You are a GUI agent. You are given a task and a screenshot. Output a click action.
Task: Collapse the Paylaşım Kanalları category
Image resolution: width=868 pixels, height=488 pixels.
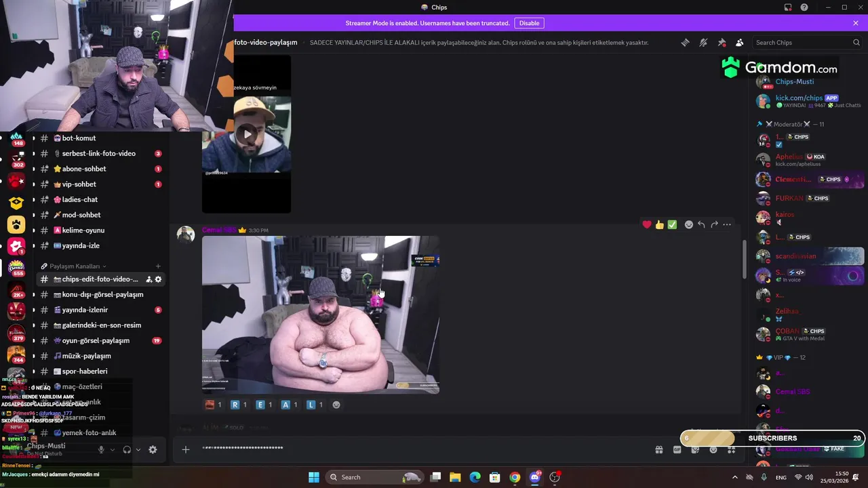[75, 266]
